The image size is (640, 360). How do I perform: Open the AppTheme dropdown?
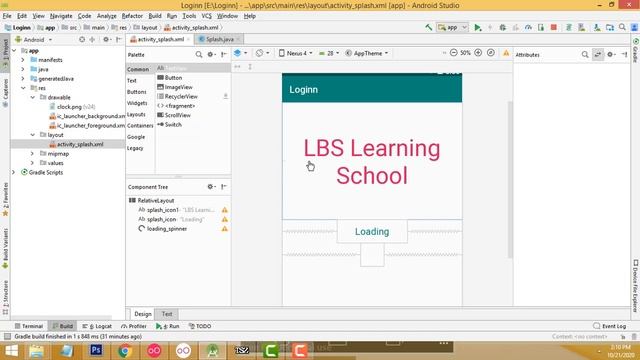click(x=367, y=53)
